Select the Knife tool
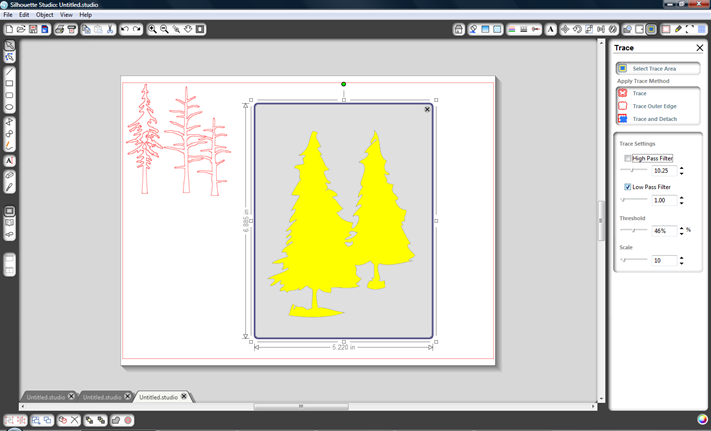The height and width of the screenshot is (431, 711). [10, 187]
